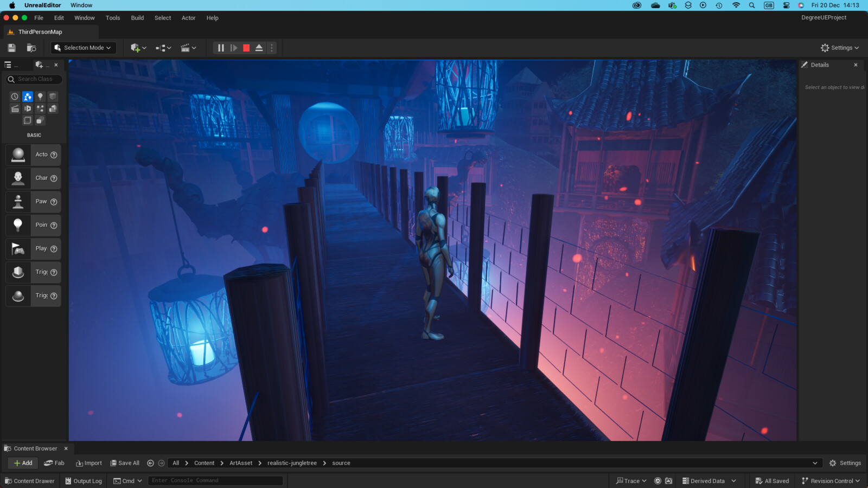Open the Build menu

tap(137, 18)
